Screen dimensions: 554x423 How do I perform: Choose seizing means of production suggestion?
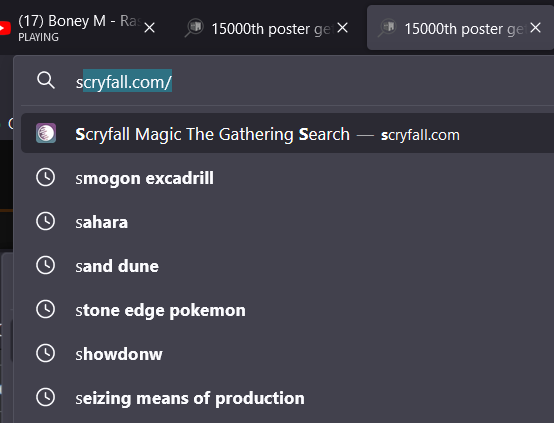click(288, 398)
